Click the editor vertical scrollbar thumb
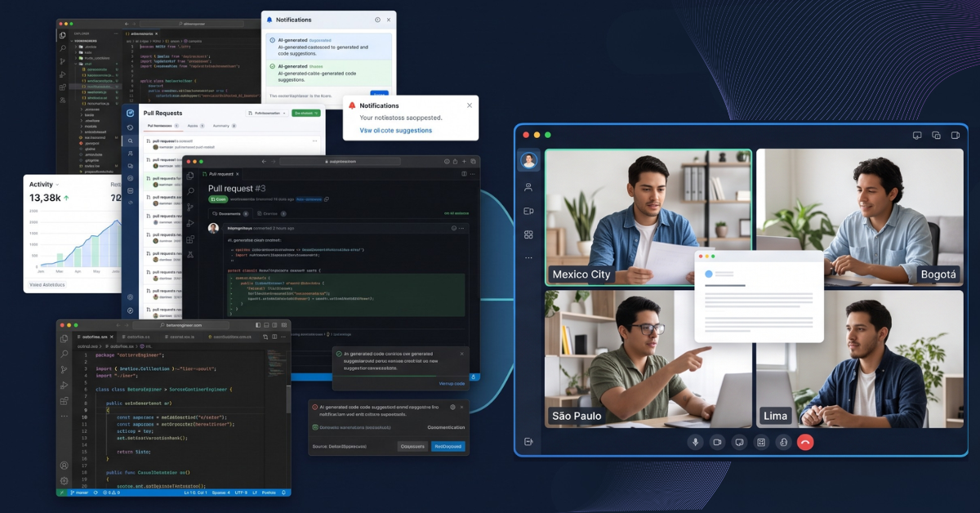980x513 pixels. pos(288,400)
